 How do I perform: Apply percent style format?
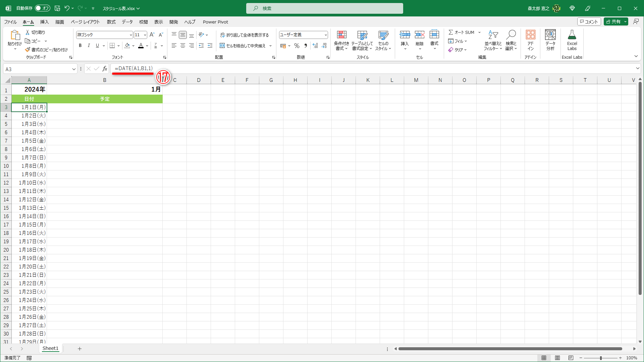click(297, 46)
